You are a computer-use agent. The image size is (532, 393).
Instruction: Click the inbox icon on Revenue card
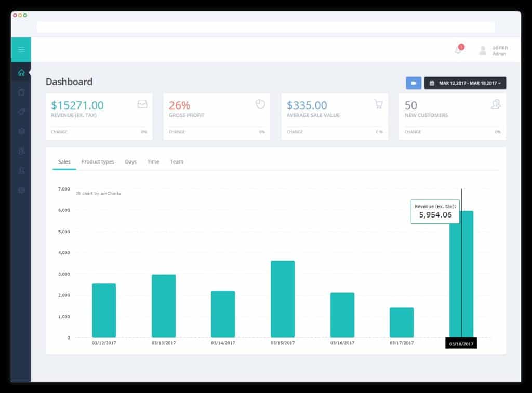click(142, 104)
